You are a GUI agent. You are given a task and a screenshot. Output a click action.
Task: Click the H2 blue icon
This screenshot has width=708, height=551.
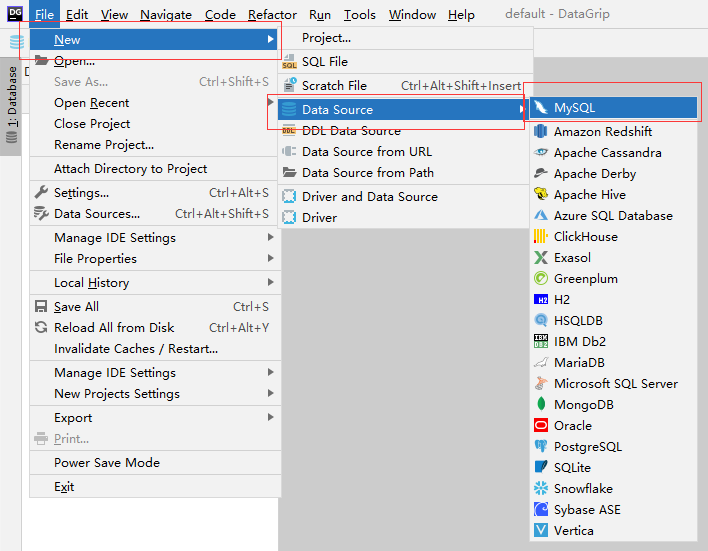click(540, 299)
